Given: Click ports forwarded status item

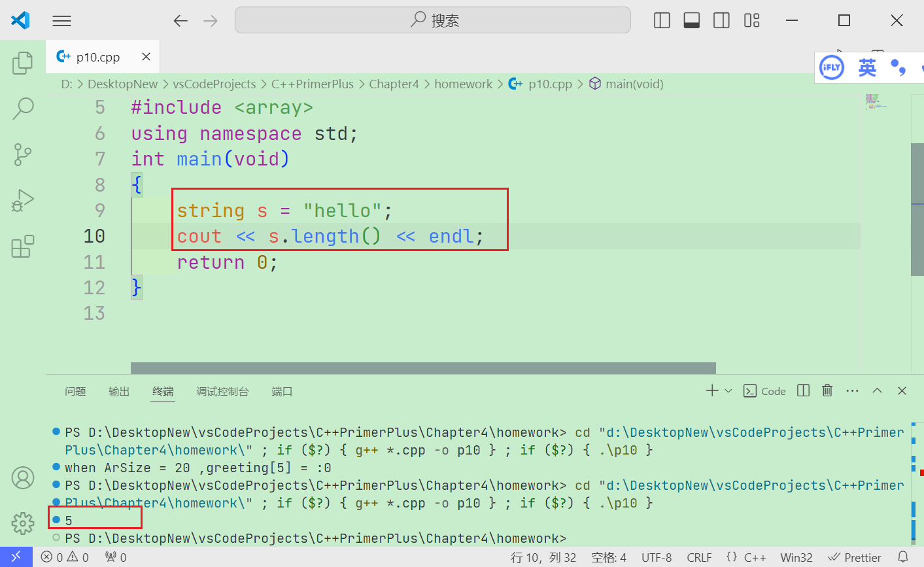Looking at the screenshot, I should click(116, 557).
